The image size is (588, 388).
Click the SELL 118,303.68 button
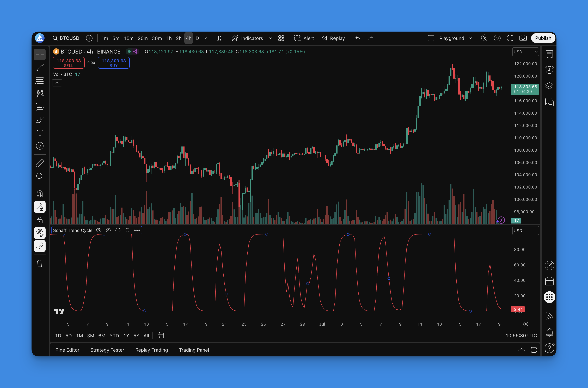(69, 63)
